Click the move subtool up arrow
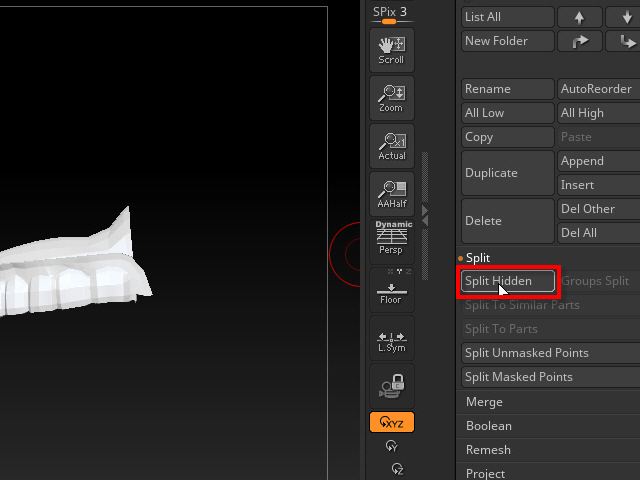 (x=579, y=17)
